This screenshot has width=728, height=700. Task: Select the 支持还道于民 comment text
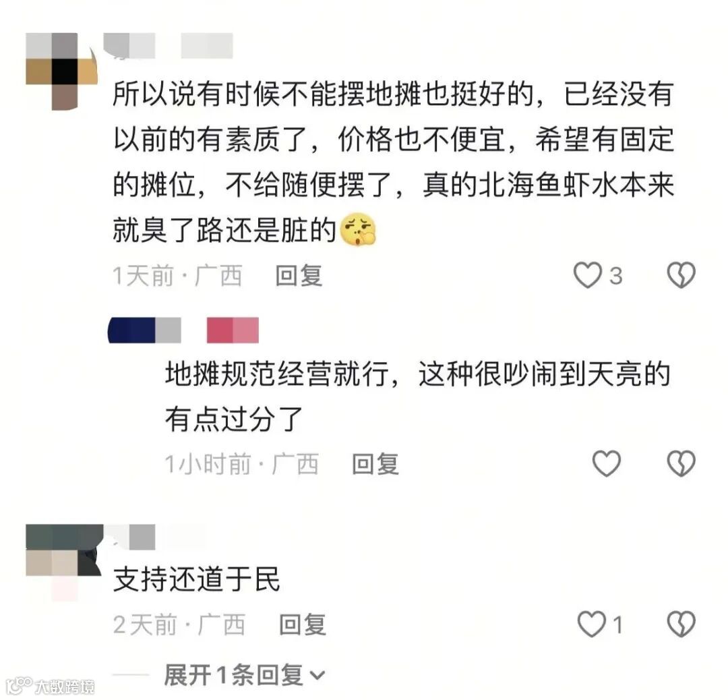(196, 579)
